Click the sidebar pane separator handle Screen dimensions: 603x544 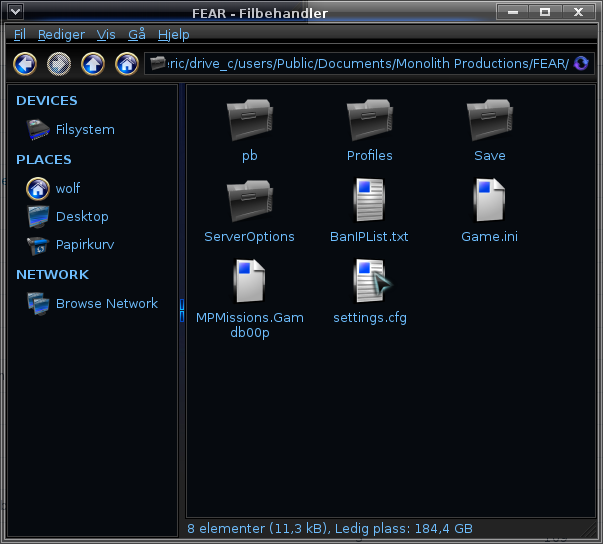click(x=182, y=310)
